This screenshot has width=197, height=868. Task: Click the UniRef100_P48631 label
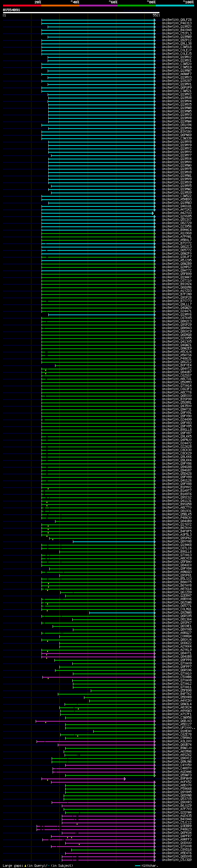click(177, 358)
